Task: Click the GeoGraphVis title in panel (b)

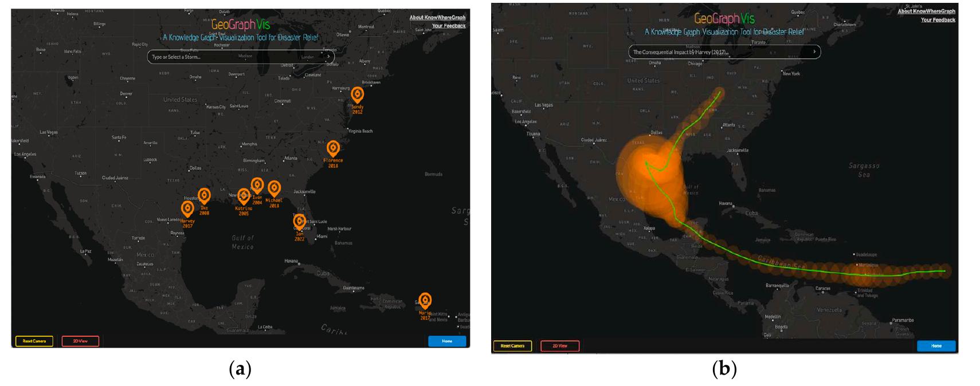Action: [x=724, y=19]
